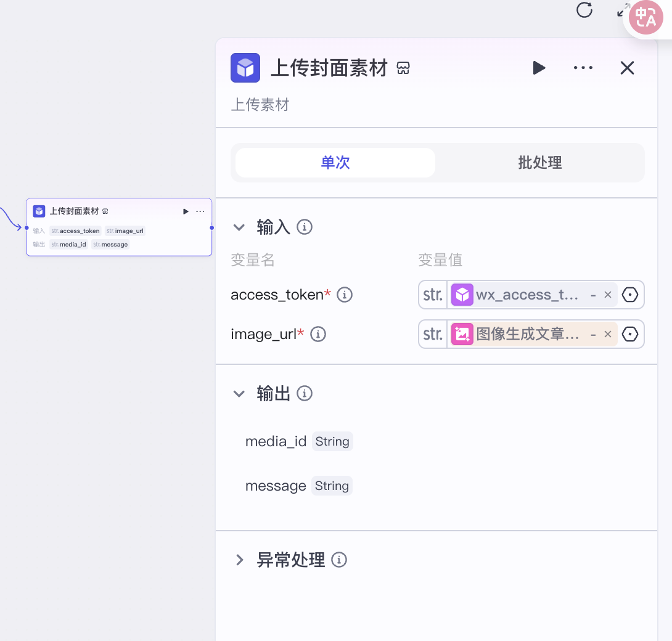Click cube icon on the canvas node card
Screen dimensions: 672x641
(x=39, y=211)
